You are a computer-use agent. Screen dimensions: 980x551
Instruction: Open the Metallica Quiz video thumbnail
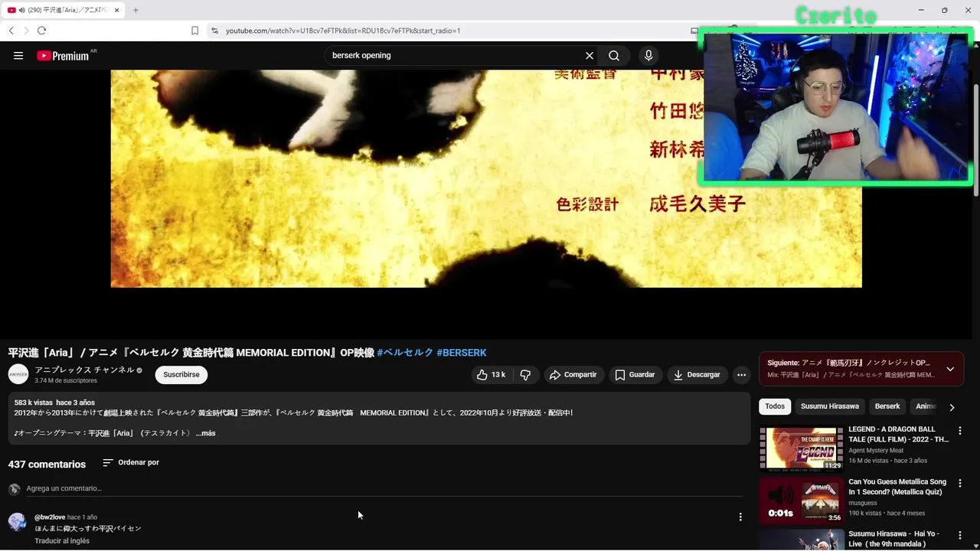[x=801, y=500]
